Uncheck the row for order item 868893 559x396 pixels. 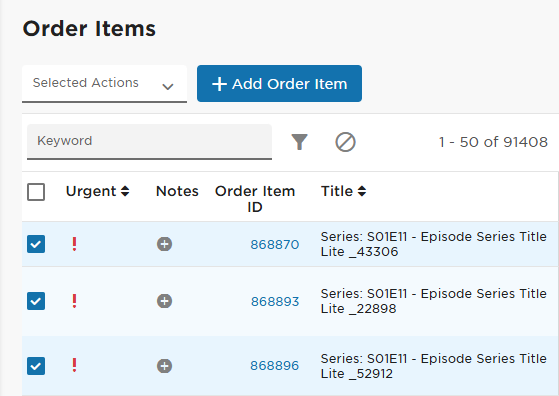point(36,301)
